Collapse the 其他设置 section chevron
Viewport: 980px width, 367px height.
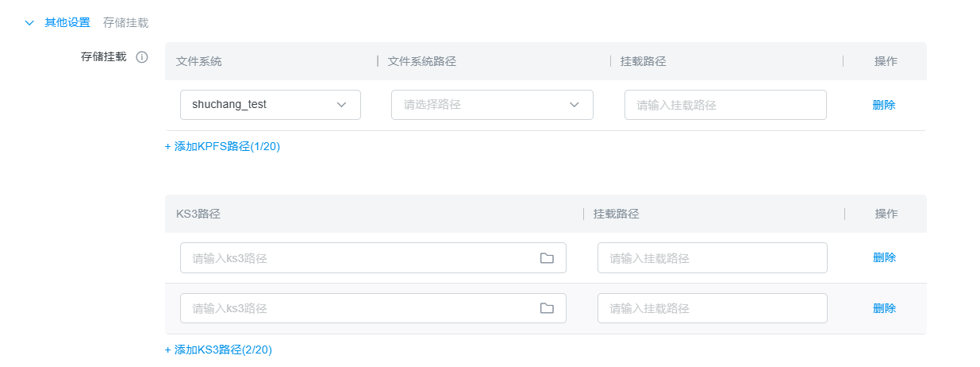coord(30,23)
